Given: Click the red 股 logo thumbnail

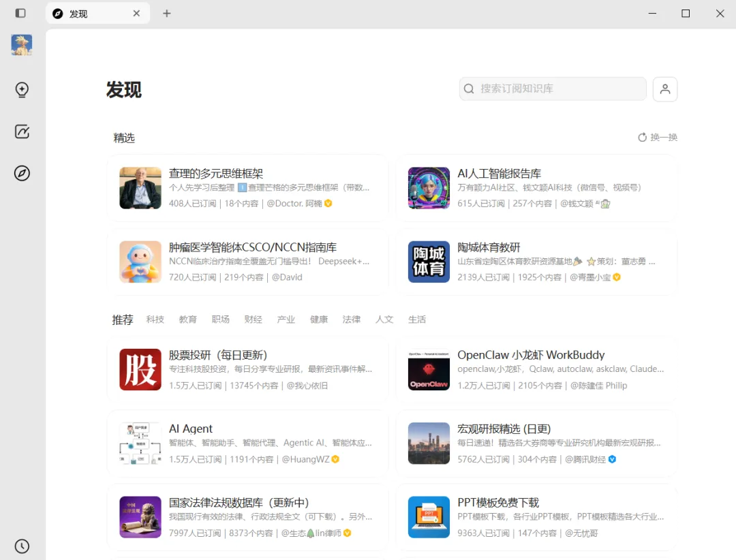Looking at the screenshot, I should (x=140, y=369).
